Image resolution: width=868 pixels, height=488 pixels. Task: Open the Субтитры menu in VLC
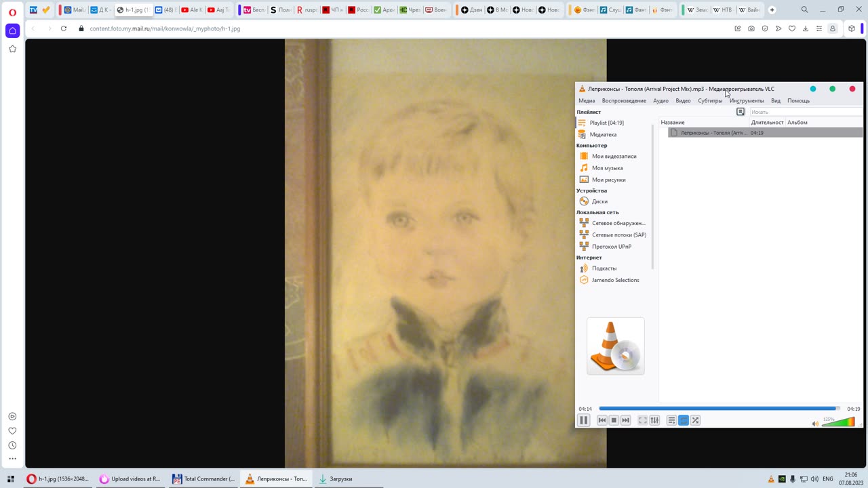[710, 100]
